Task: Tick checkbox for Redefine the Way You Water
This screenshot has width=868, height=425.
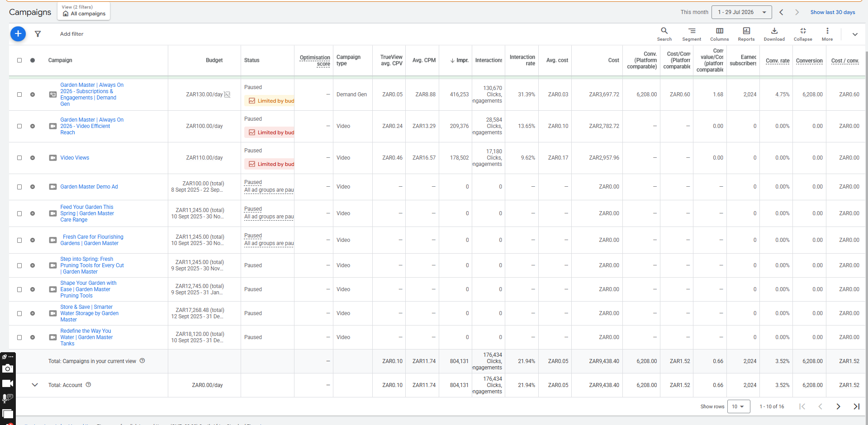Action: [19, 337]
